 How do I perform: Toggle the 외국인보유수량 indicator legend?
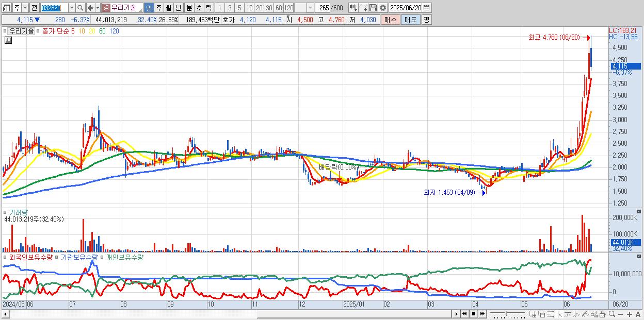pos(30,257)
